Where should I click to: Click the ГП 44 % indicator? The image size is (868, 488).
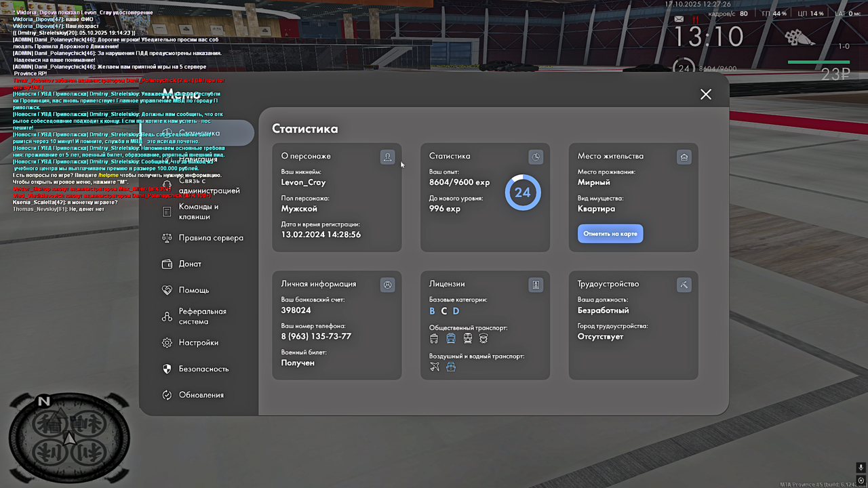coord(774,14)
